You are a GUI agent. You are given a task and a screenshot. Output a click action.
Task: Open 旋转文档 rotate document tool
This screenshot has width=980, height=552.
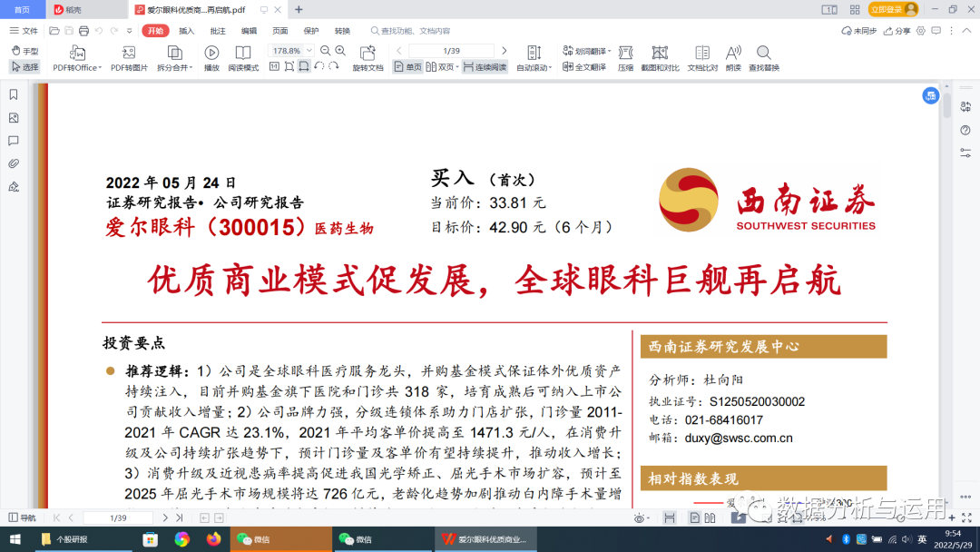click(x=367, y=59)
